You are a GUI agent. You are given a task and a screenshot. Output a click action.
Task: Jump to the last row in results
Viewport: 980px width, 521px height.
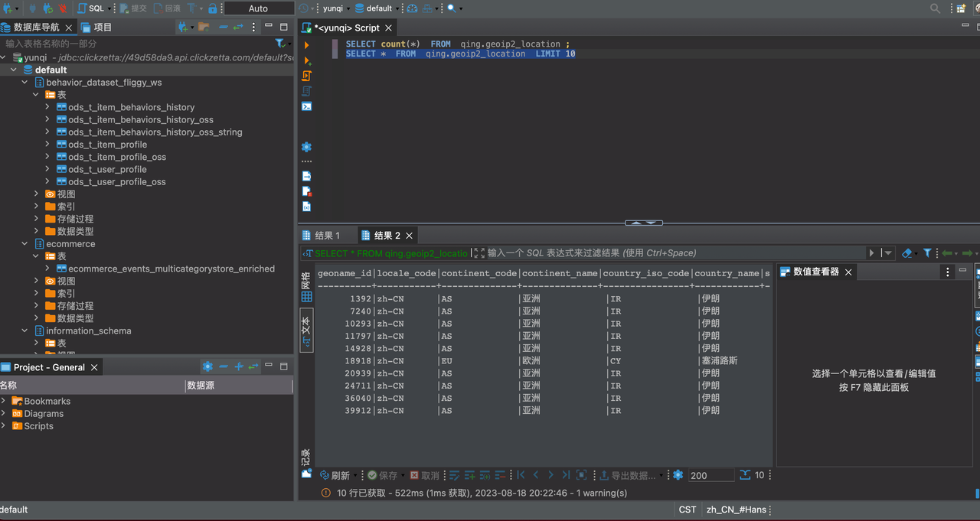tap(566, 475)
